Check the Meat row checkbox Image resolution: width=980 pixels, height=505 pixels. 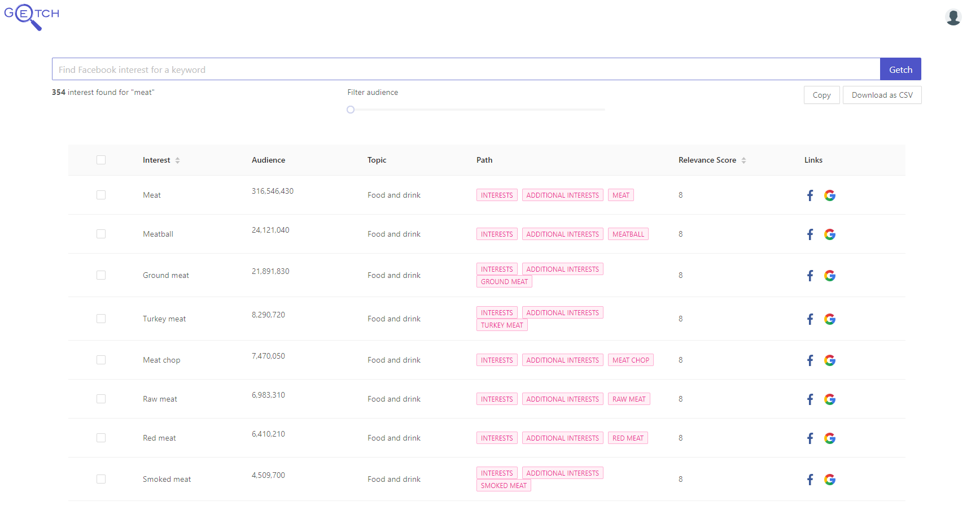click(x=101, y=195)
